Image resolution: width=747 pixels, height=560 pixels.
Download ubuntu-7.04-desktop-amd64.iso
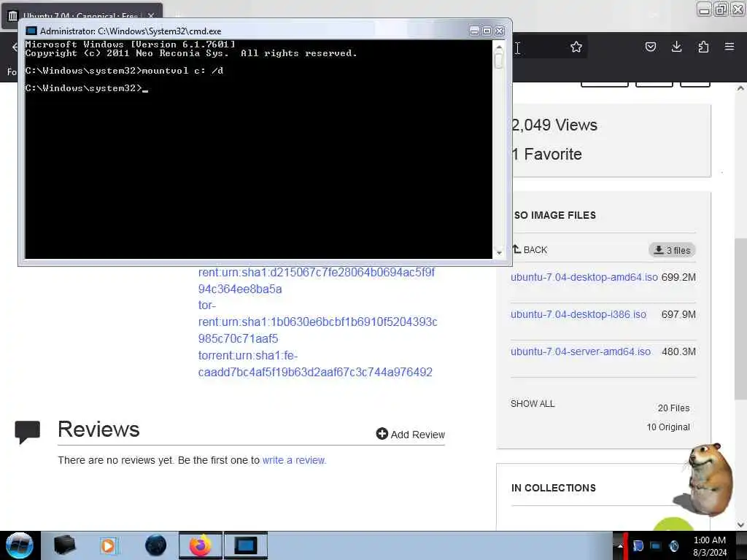[584, 277]
